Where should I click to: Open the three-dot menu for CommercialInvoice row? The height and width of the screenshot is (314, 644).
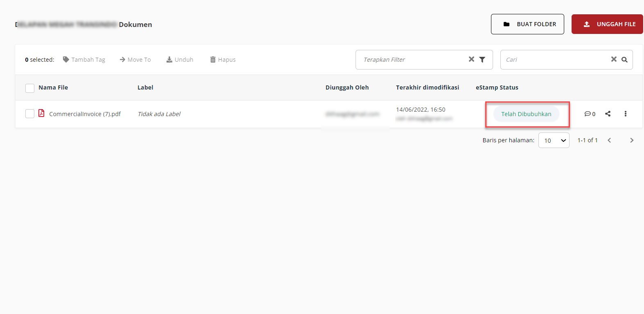(x=625, y=114)
